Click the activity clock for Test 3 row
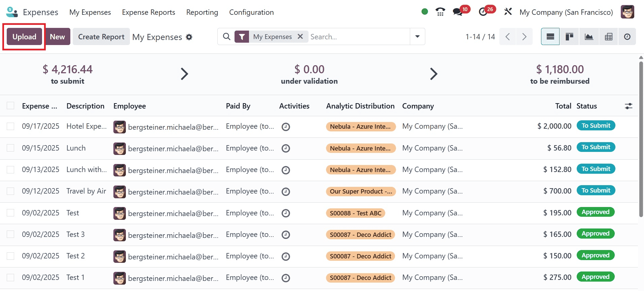 [286, 235]
